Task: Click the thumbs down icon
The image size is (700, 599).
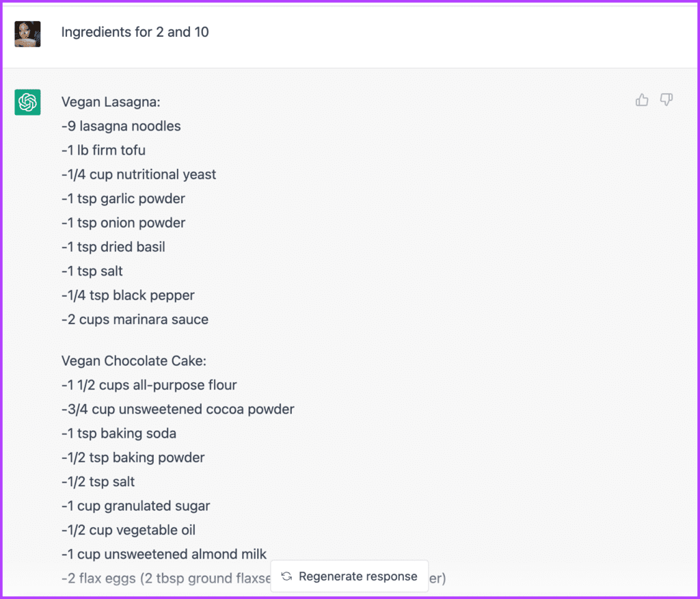Action: (667, 100)
